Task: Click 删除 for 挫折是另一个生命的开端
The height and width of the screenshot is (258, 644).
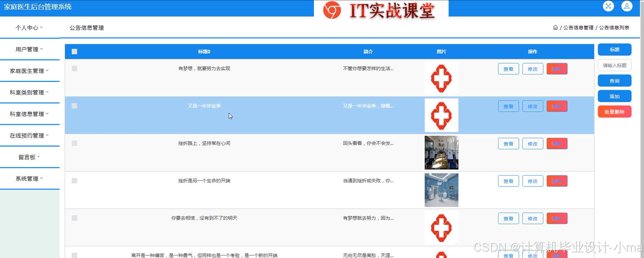Action: tap(557, 181)
